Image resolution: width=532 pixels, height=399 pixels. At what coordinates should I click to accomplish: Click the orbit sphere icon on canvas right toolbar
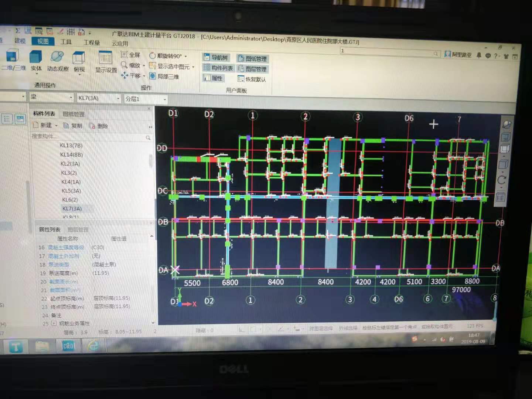507,125
